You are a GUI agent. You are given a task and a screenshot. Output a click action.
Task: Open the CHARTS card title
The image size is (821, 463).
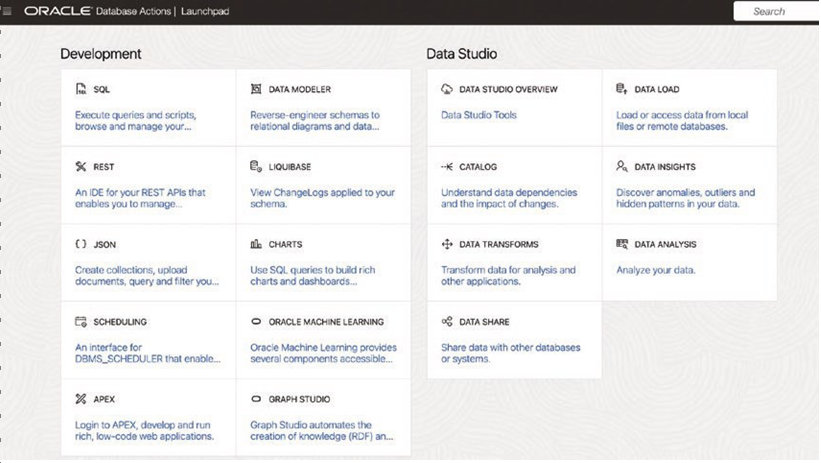[x=285, y=245]
